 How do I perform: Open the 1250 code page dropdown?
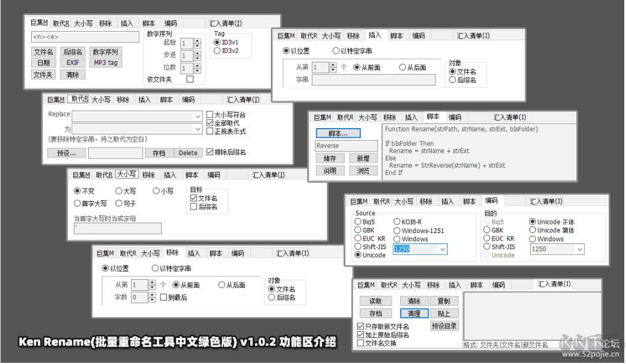coord(443,249)
